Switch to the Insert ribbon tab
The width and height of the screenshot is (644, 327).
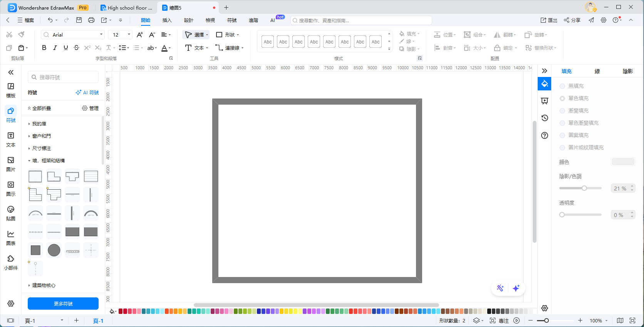[167, 20]
